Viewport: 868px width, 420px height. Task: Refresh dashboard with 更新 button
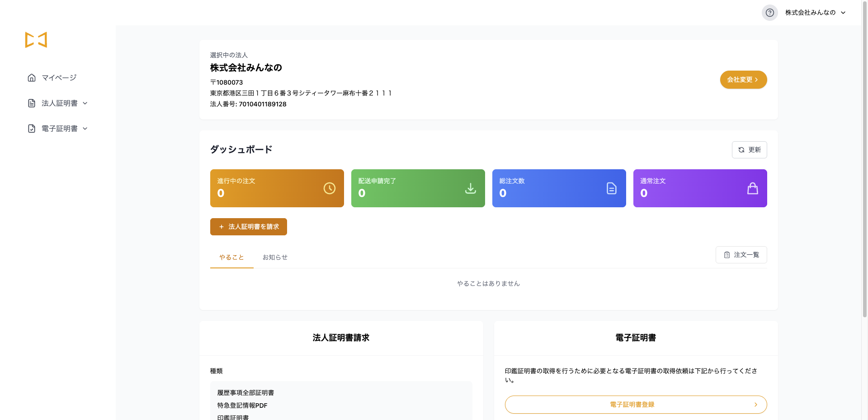(x=750, y=150)
